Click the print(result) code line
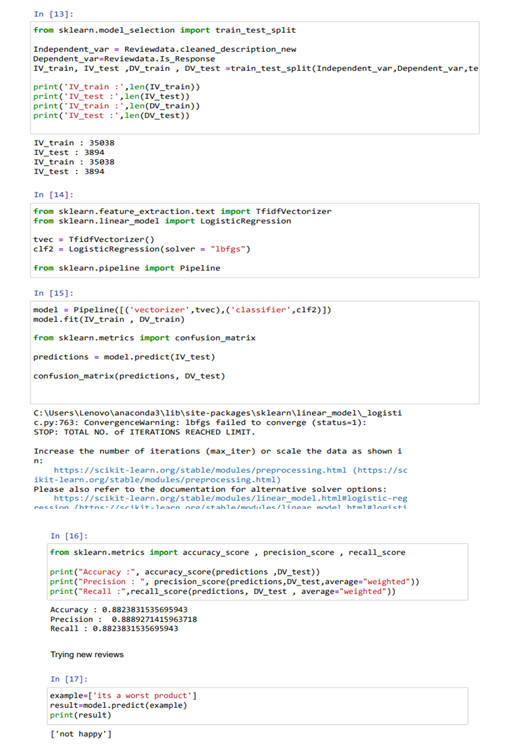 coord(80,715)
